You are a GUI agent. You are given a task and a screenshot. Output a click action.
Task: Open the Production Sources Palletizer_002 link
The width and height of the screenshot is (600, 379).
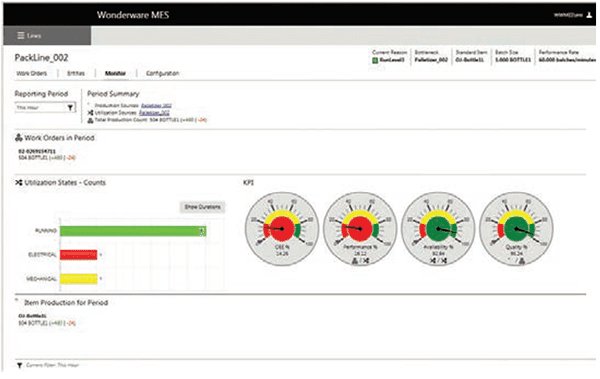coord(156,105)
